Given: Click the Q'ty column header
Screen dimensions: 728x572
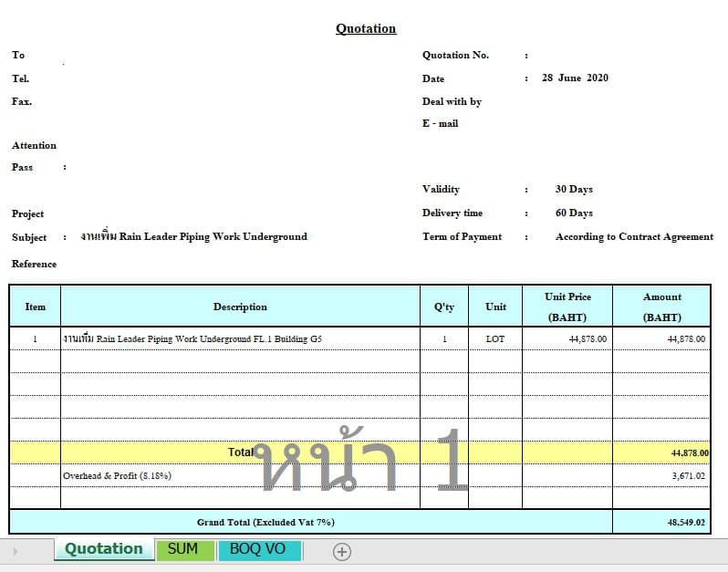Looking at the screenshot, I should pos(444,307).
